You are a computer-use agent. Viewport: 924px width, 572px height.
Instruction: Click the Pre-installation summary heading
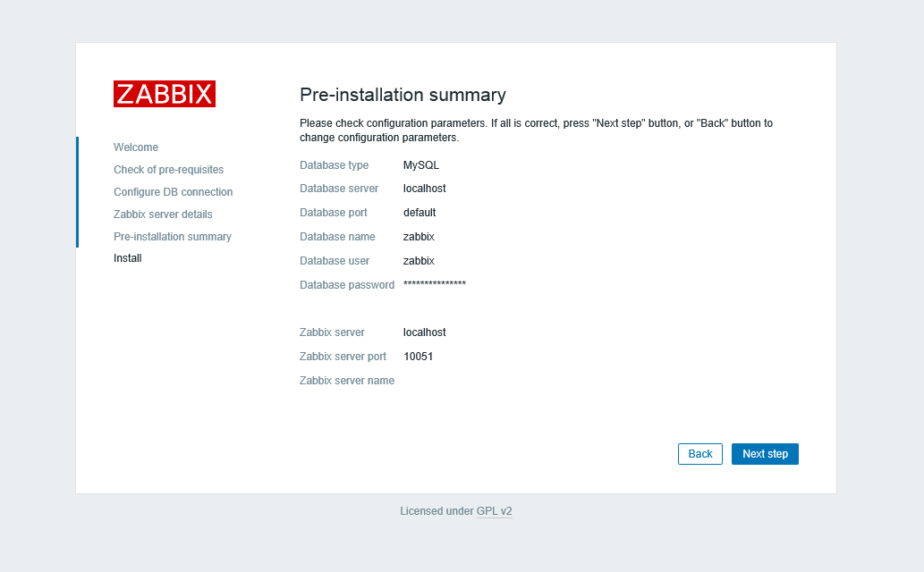pos(403,95)
